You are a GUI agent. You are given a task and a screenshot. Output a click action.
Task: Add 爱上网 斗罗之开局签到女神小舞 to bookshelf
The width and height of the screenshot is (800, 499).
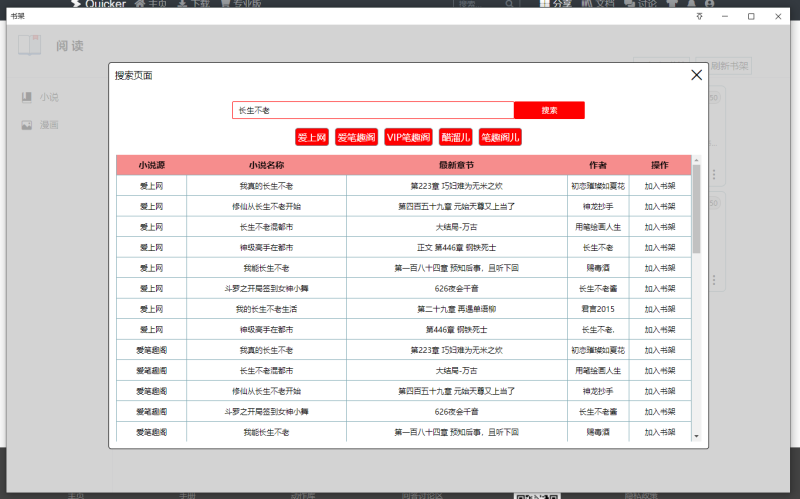(660, 289)
